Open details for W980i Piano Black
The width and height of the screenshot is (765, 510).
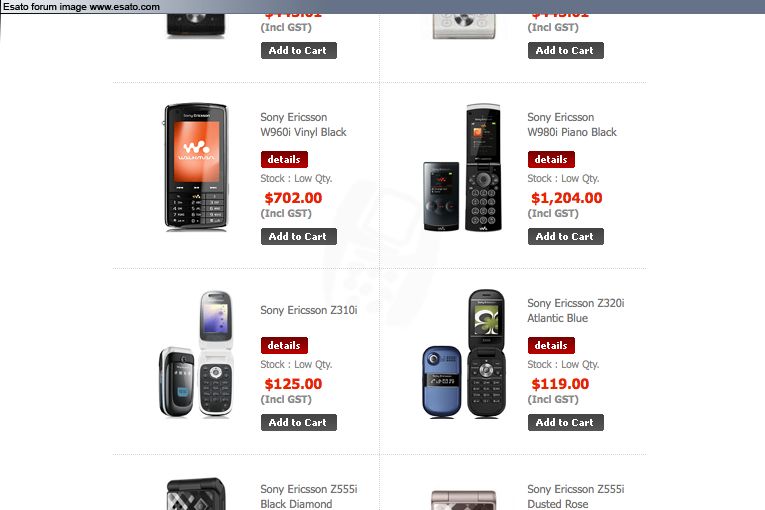coord(551,160)
